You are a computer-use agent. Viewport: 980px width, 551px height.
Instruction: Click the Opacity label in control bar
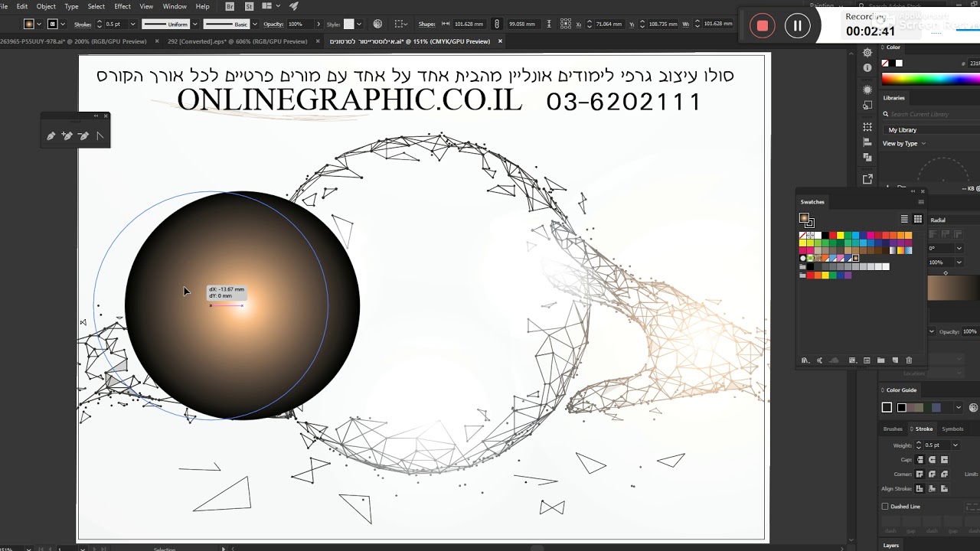click(x=273, y=24)
